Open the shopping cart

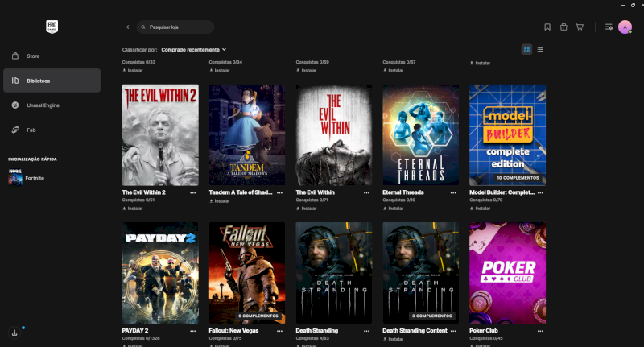click(580, 27)
